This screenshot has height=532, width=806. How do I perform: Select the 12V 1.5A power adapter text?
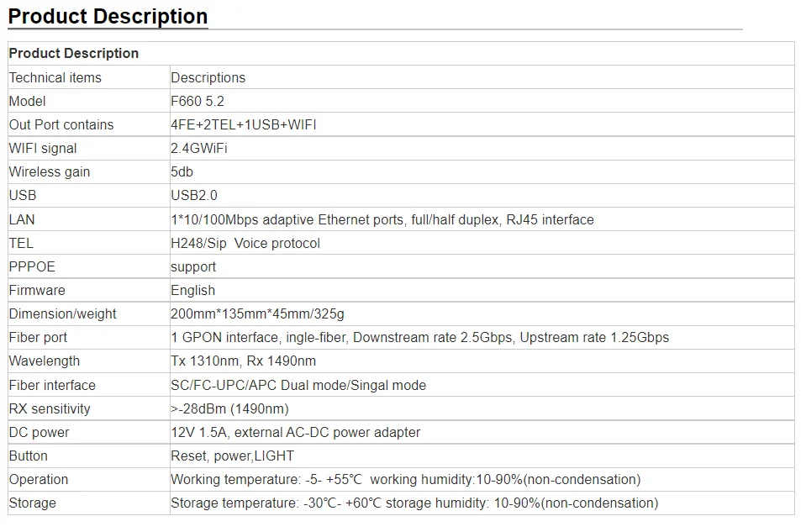[296, 432]
